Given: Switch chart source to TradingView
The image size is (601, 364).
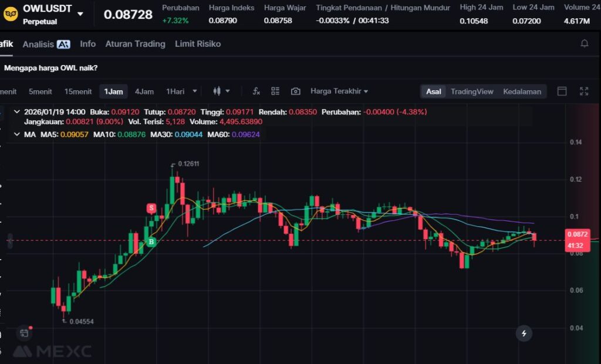Looking at the screenshot, I should [471, 91].
